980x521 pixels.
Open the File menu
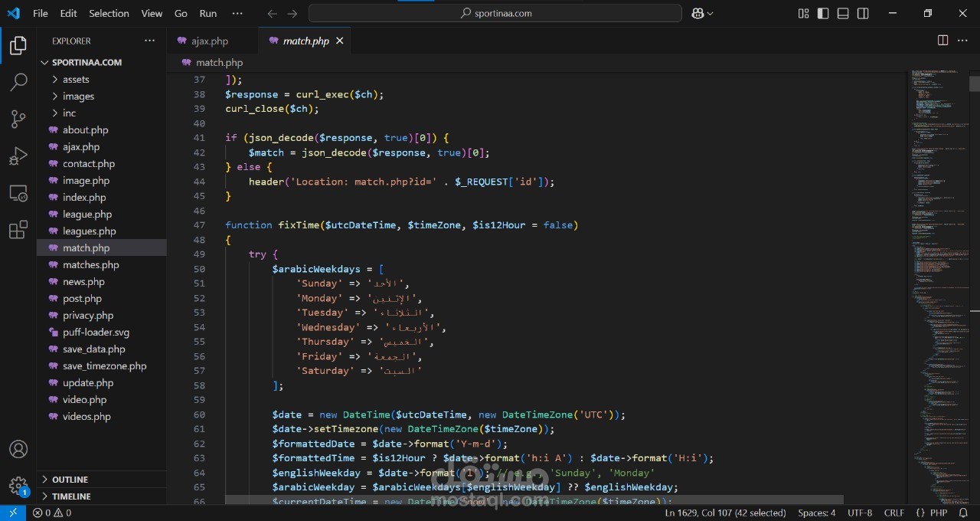tap(41, 13)
